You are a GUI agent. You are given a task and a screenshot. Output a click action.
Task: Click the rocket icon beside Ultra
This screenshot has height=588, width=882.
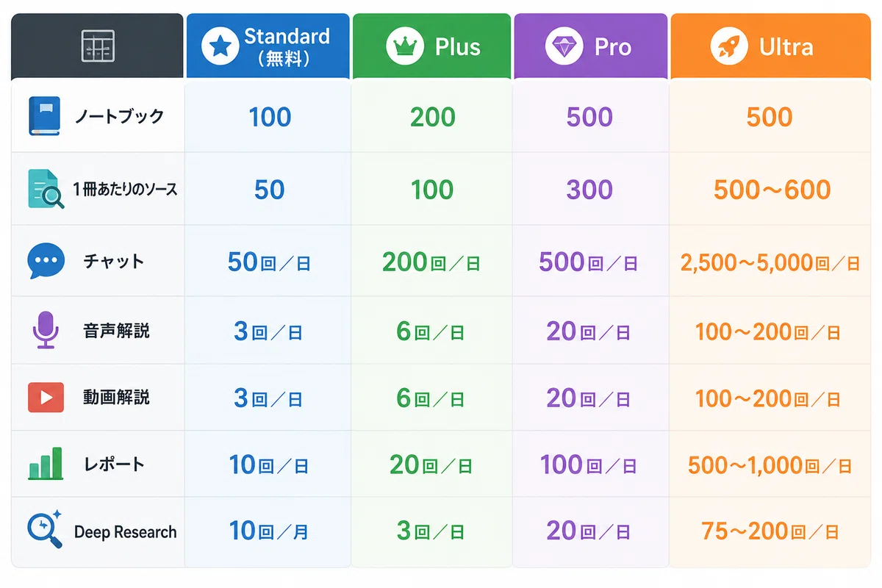point(729,47)
